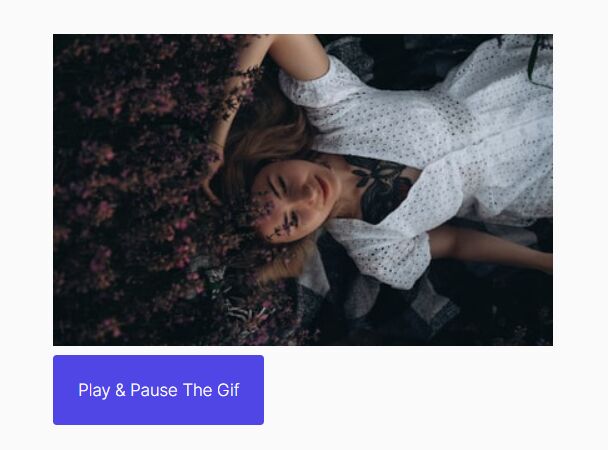Click the word 'Gif' on the purple button

pyautogui.click(x=228, y=390)
